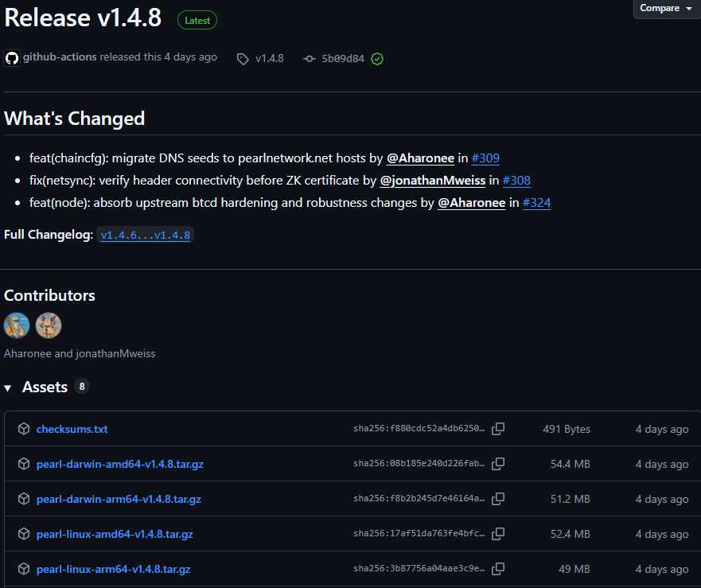Open the github-actions author link

(60, 56)
